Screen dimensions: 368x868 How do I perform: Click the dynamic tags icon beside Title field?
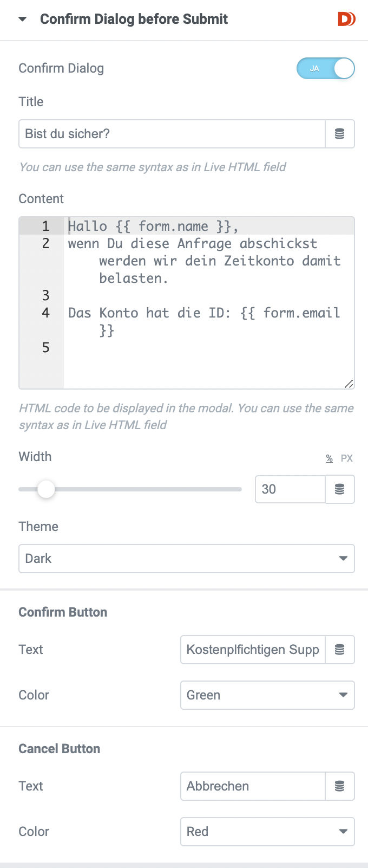340,134
